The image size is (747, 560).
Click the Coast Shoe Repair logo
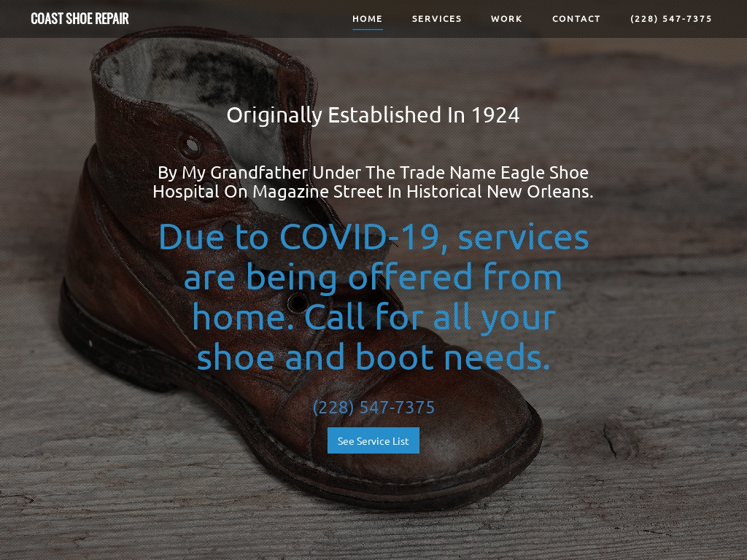tap(80, 18)
